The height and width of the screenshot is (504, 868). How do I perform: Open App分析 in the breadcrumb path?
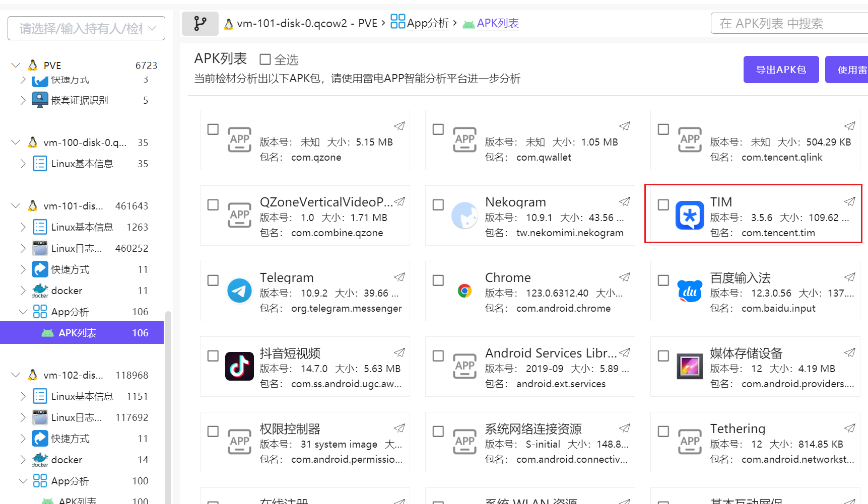tap(427, 24)
